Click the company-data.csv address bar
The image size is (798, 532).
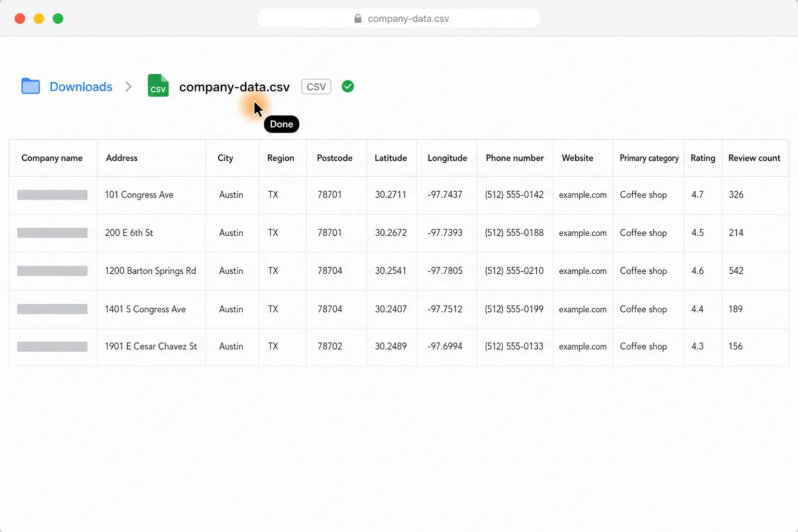click(398, 19)
